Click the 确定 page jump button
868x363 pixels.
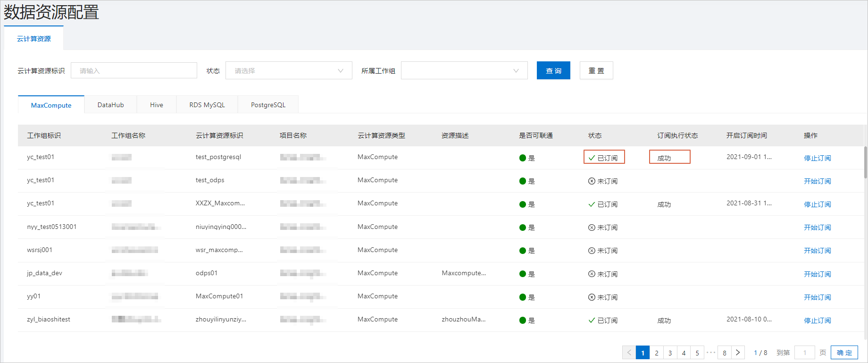[x=844, y=353]
